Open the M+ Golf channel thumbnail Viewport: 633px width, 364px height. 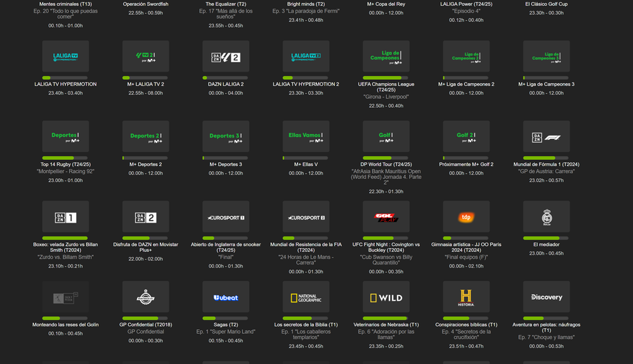386,137
